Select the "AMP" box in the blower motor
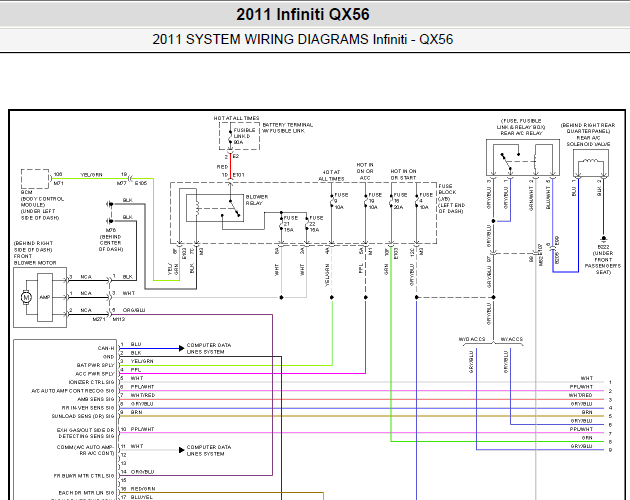This screenshot has width=630, height=500. (45, 297)
